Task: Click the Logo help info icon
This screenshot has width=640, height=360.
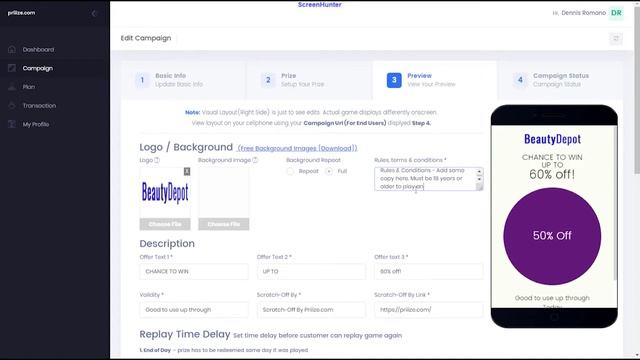Action: pyautogui.click(x=157, y=160)
